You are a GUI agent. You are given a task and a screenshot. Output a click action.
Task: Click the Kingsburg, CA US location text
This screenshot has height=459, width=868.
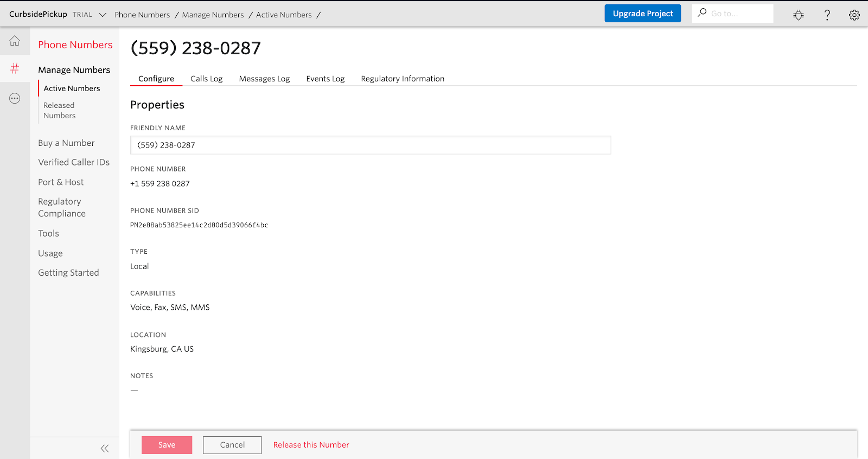[162, 349]
